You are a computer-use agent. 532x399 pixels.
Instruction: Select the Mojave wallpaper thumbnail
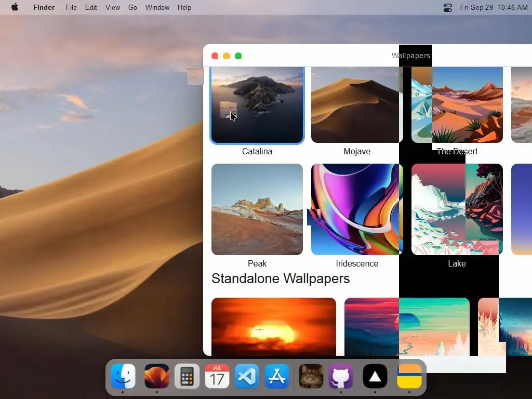[x=357, y=105]
